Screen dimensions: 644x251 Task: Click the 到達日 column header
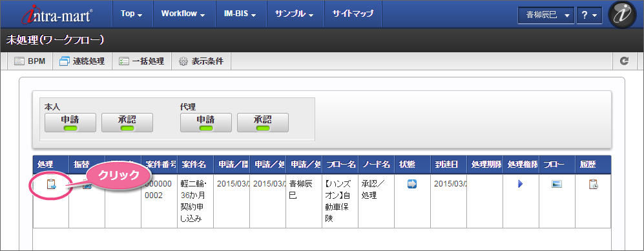tap(448, 165)
